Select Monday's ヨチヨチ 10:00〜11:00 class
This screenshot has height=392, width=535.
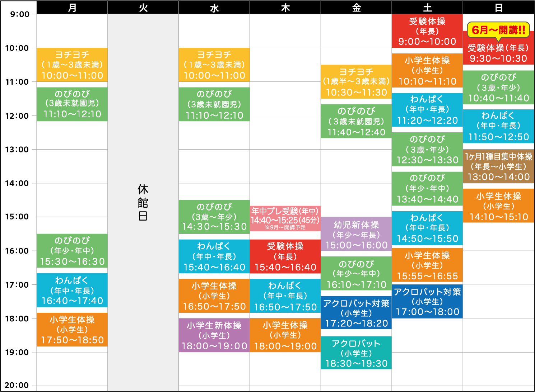72,65
